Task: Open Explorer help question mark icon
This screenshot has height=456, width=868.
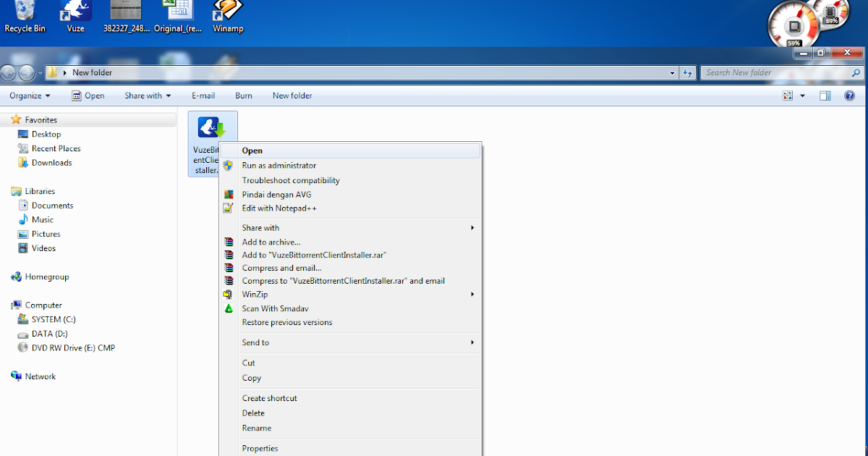Action: coord(850,96)
